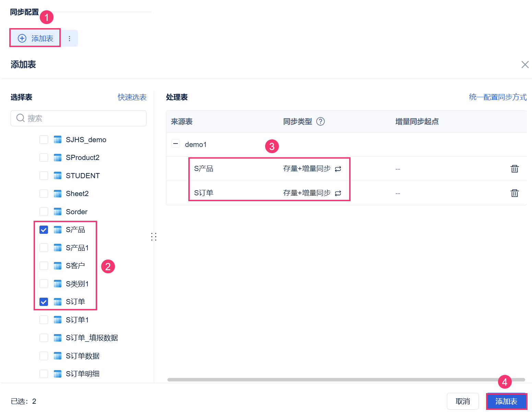Click the more options icon beside 添加表
Screen dimensions: 532x412
pyautogui.click(x=70, y=38)
